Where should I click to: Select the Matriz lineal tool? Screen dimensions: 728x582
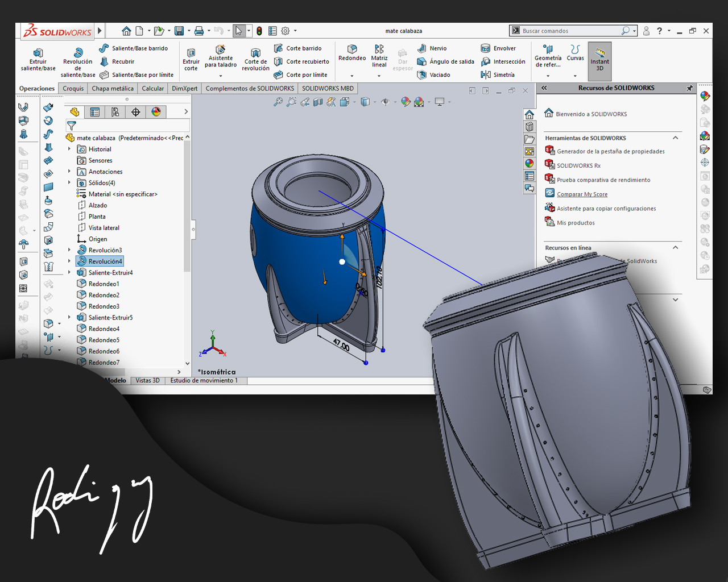tap(379, 56)
